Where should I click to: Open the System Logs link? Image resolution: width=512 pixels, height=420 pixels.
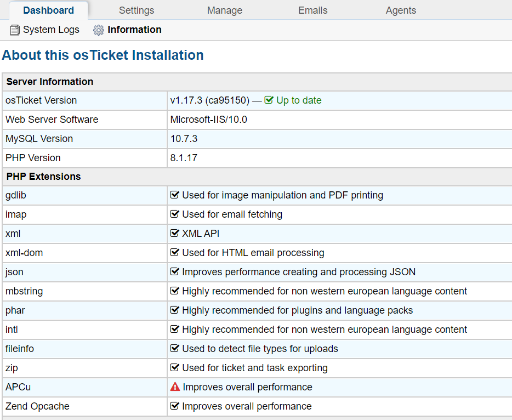pos(51,30)
